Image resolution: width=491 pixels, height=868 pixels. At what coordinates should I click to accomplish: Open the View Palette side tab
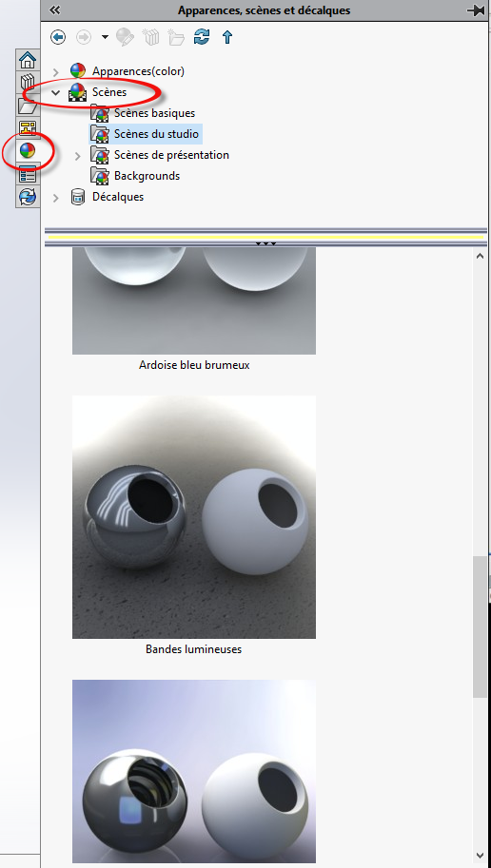28,127
